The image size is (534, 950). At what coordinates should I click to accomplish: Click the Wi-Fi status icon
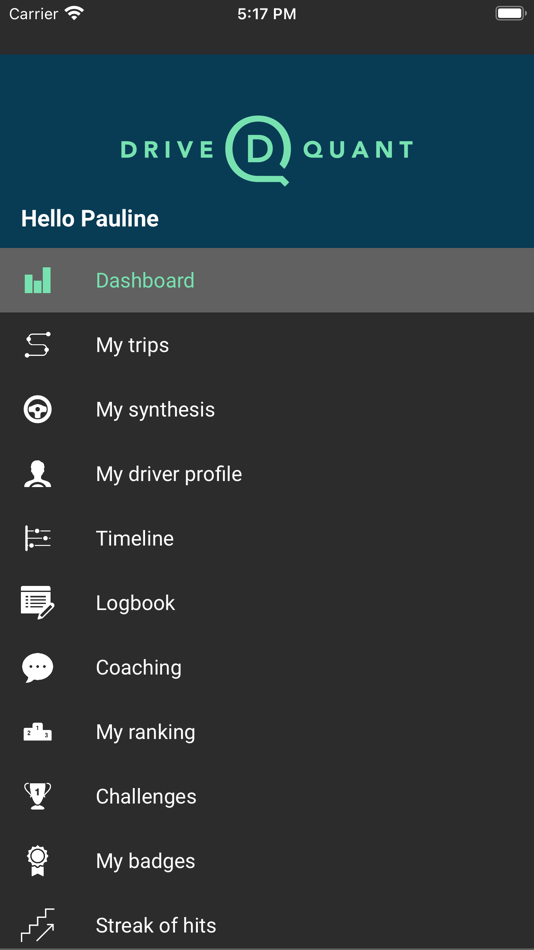point(75,13)
